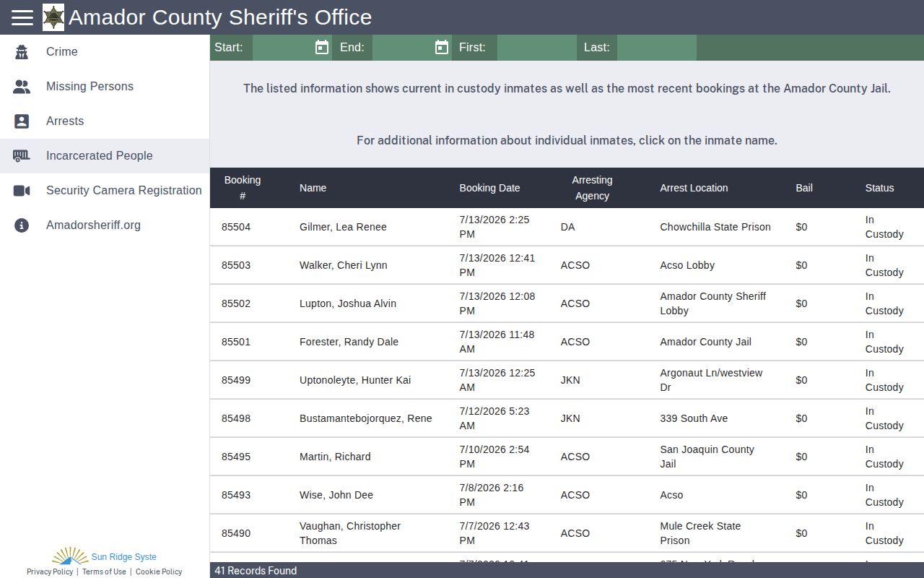Screen dimensions: 924x578
Task: Click the Status column header
Action: point(879,188)
